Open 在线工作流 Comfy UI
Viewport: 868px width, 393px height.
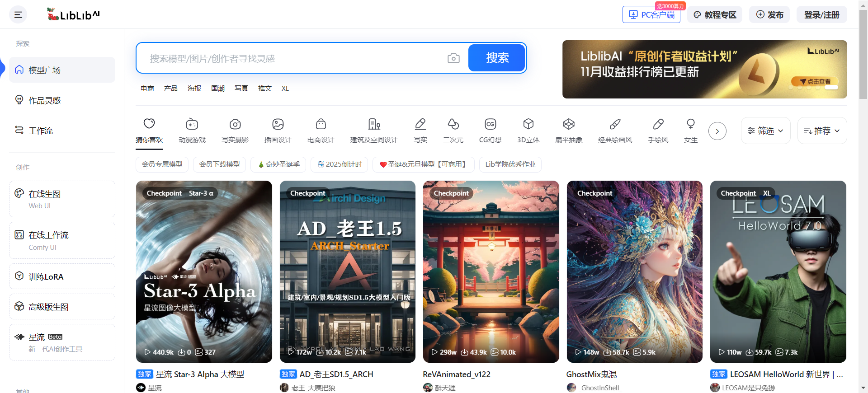(62, 240)
